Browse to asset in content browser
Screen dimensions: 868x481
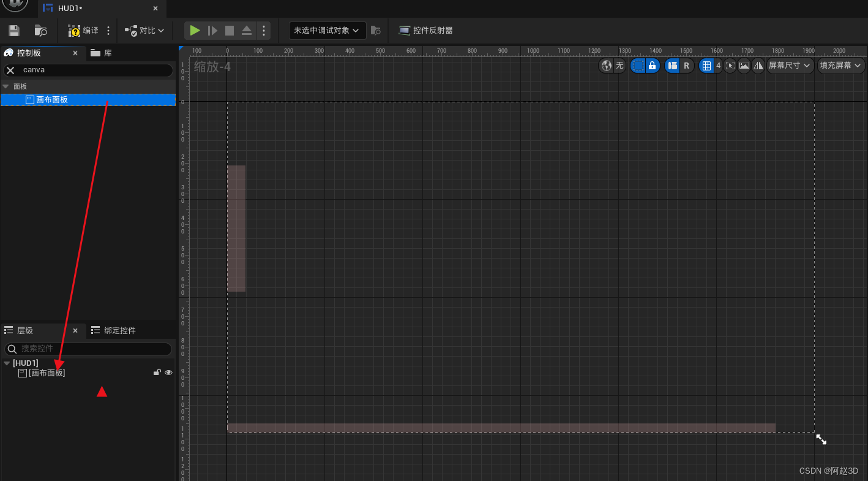pyautogui.click(x=41, y=31)
